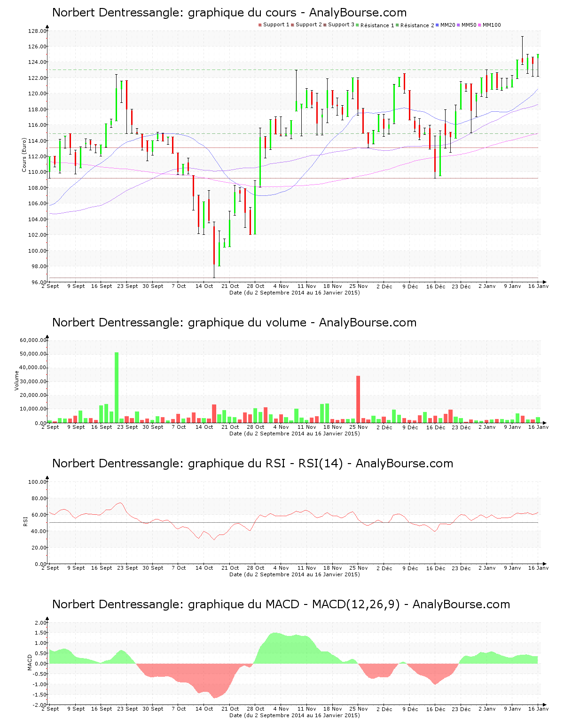This screenshot has width=564, height=728.
Task: Click '2 Sept' date under price chart
Action: pos(50,286)
